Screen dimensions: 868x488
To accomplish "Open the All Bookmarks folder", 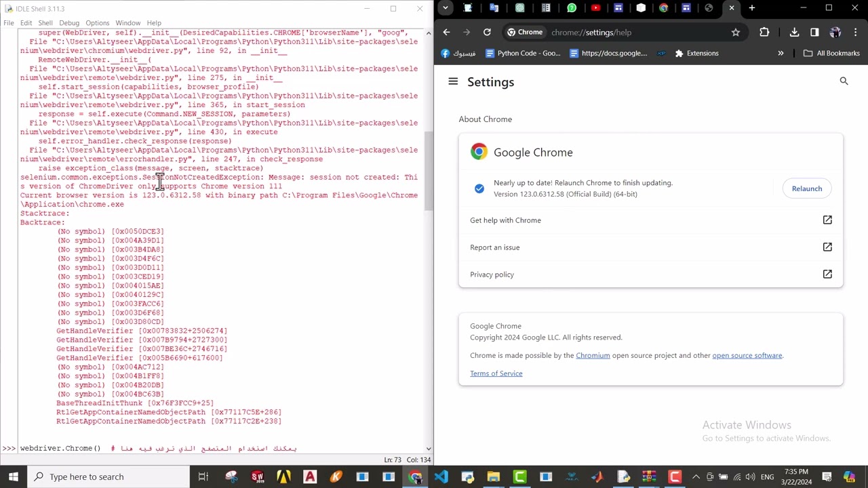I will tap(831, 53).
